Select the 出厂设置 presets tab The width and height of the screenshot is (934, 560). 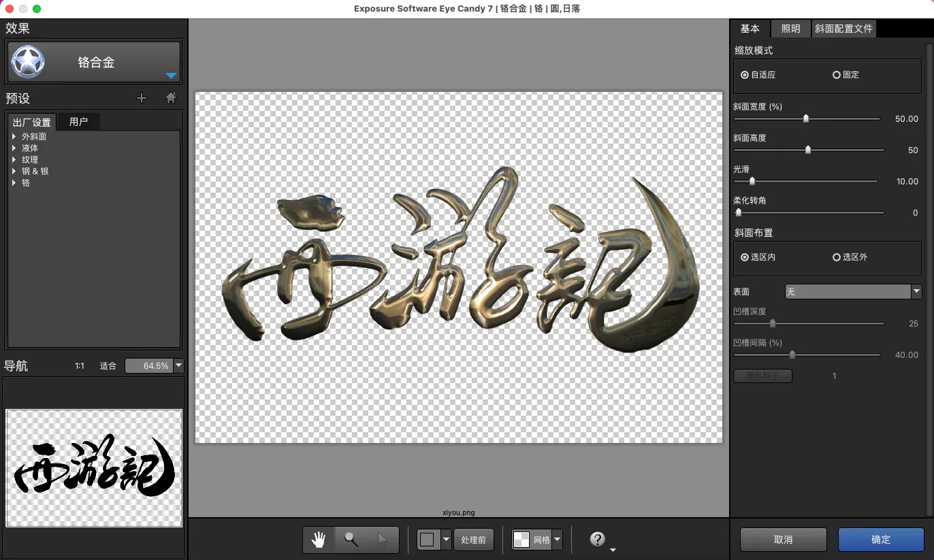point(32,122)
